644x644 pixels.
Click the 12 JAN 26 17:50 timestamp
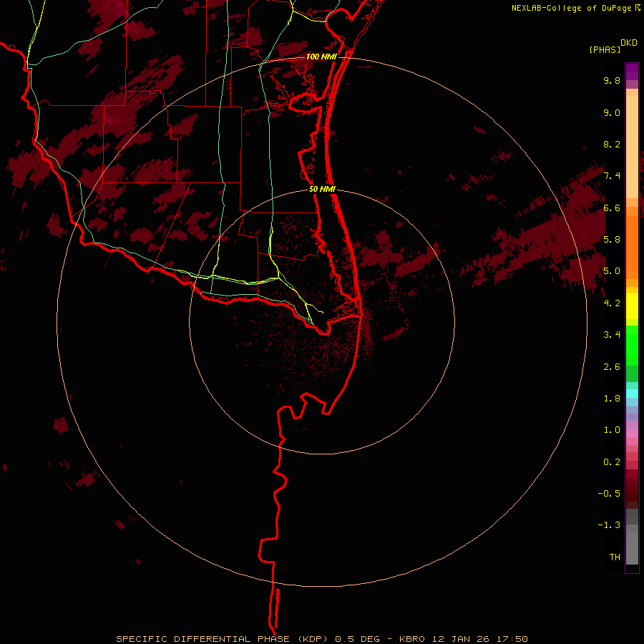pos(480,639)
